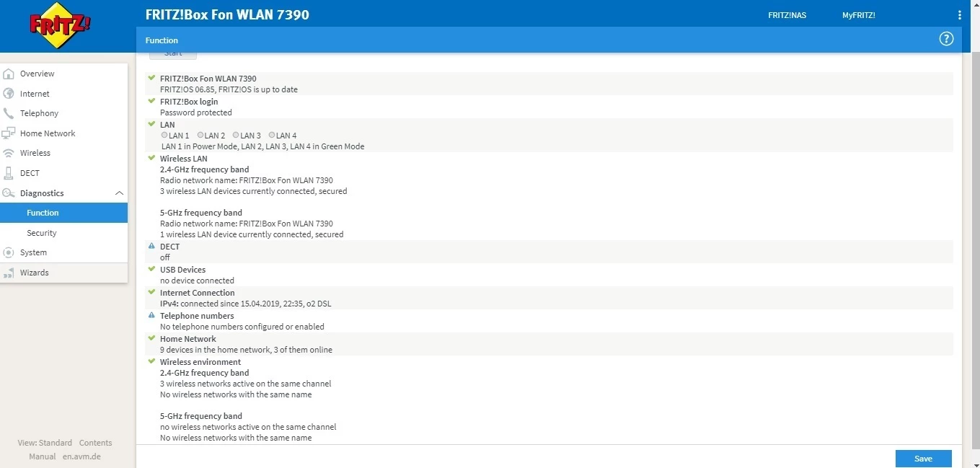This screenshot has height=468, width=980.
Task: Click the Home Network devices icon
Action: click(x=9, y=133)
